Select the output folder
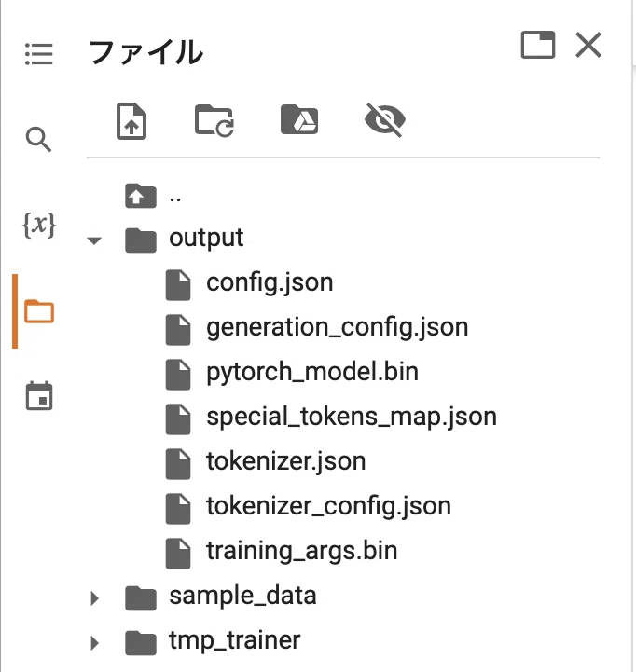Image resolution: width=636 pixels, height=672 pixels. click(206, 238)
